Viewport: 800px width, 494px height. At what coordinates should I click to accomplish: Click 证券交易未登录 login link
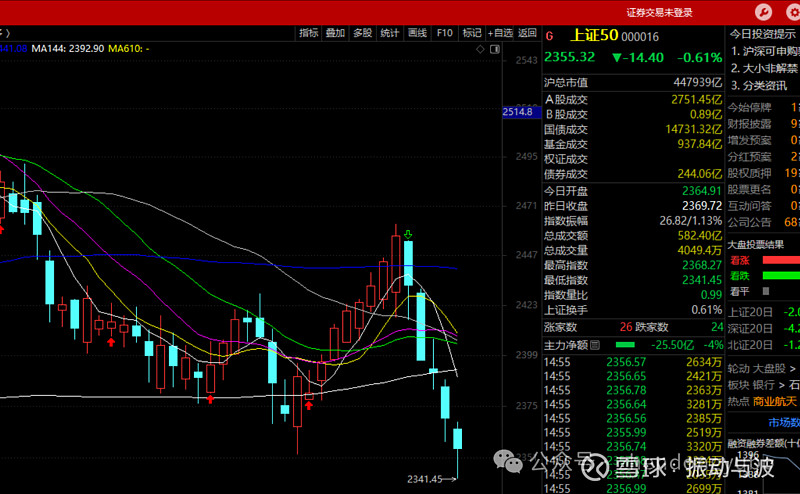(659, 13)
